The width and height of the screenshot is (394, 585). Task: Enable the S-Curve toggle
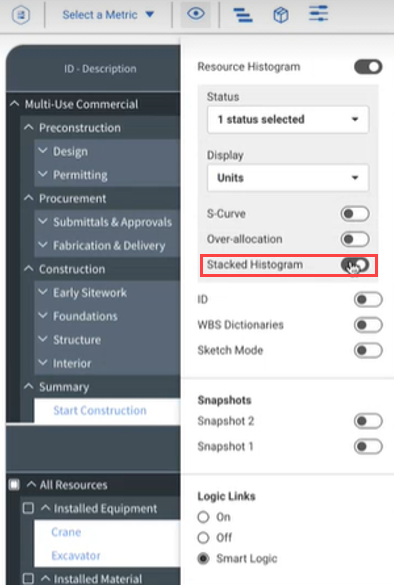pyautogui.click(x=355, y=214)
